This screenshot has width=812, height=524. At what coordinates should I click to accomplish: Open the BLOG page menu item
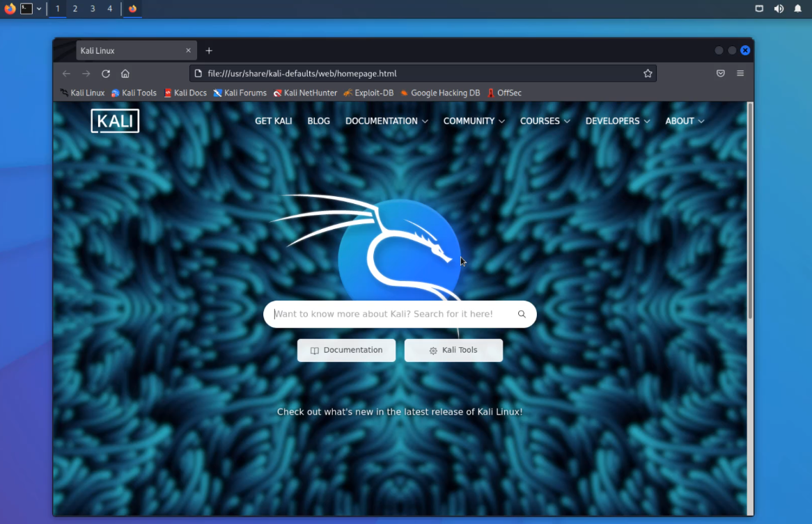tap(318, 121)
